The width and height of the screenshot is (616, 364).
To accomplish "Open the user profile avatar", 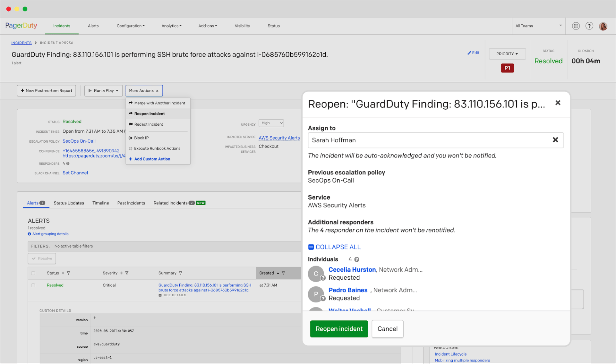I will pyautogui.click(x=603, y=26).
